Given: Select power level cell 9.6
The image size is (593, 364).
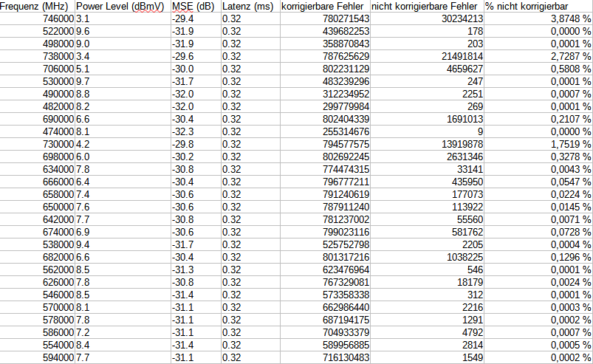Looking at the screenshot, I should 123,31.
